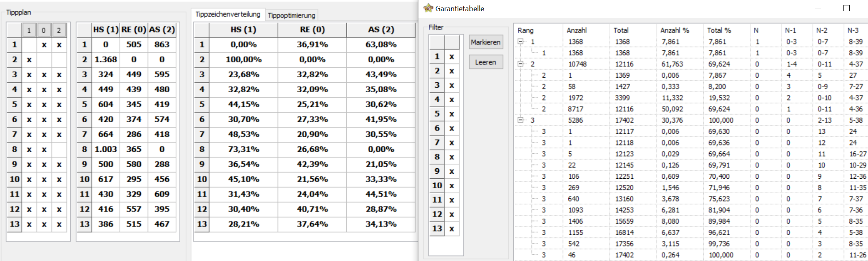868x261 pixels.
Task: Sort by the Anzahl % column header
Action: (x=674, y=30)
